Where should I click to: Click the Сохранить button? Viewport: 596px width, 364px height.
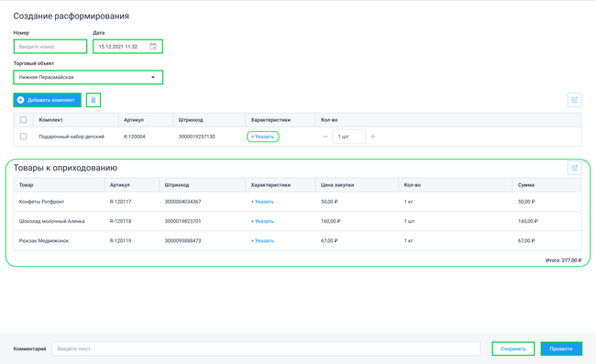point(513,348)
